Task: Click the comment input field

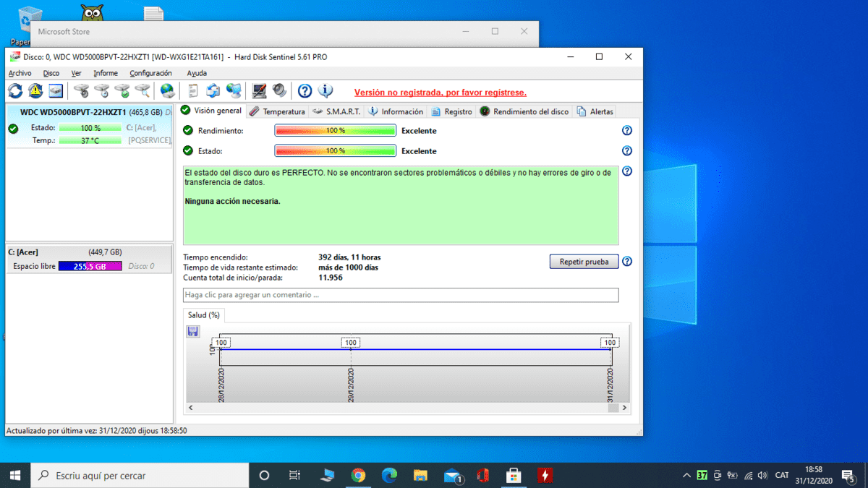Action: 401,295
